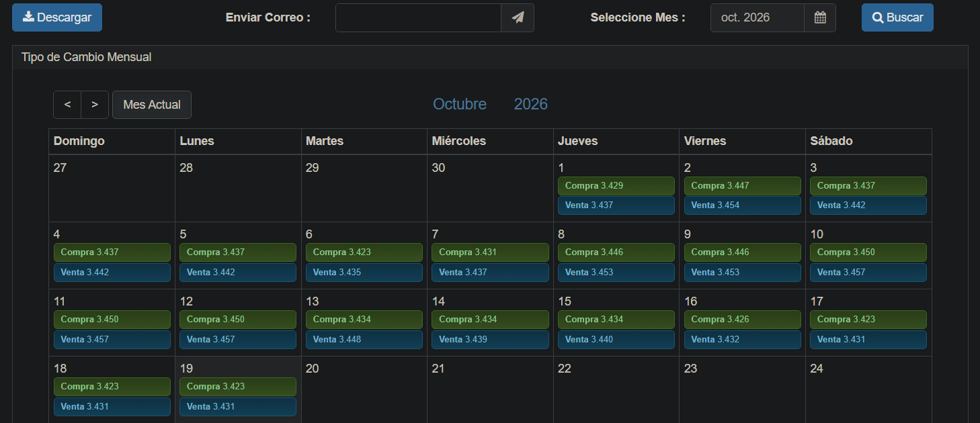Screen dimensions: 980x423
Task: Go to previous month with left arrow
Action: pyautogui.click(x=67, y=105)
